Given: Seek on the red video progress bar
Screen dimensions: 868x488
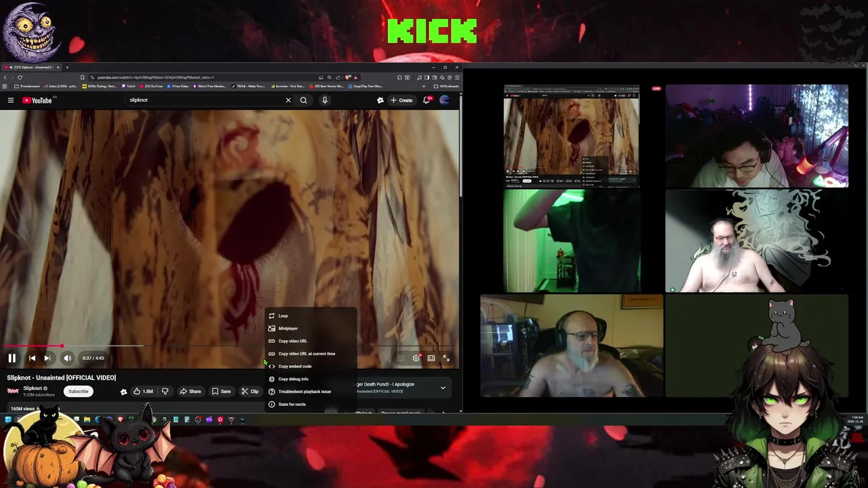Looking at the screenshot, I should pyautogui.click(x=229, y=346).
